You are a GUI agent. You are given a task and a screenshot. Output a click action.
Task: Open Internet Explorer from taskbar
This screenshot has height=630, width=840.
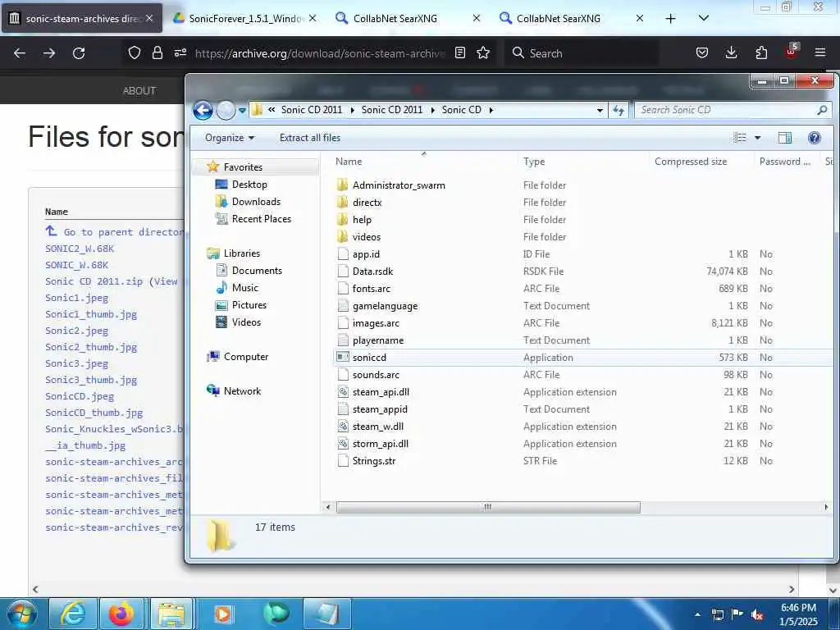pyautogui.click(x=73, y=614)
